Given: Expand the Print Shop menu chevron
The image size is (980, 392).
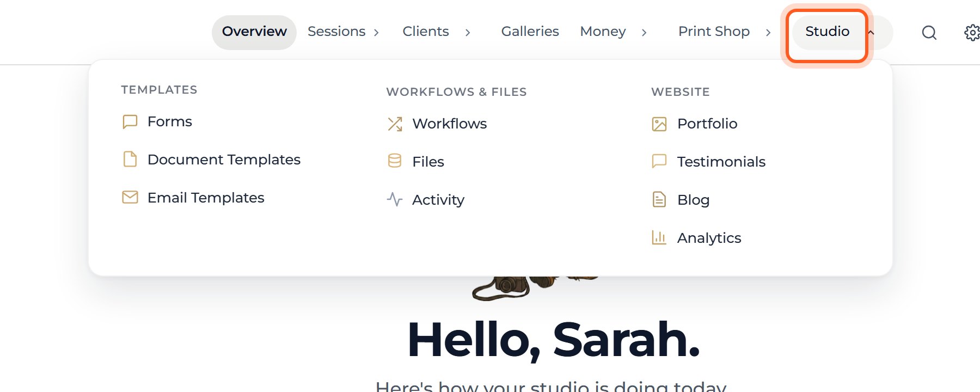Looking at the screenshot, I should (768, 33).
